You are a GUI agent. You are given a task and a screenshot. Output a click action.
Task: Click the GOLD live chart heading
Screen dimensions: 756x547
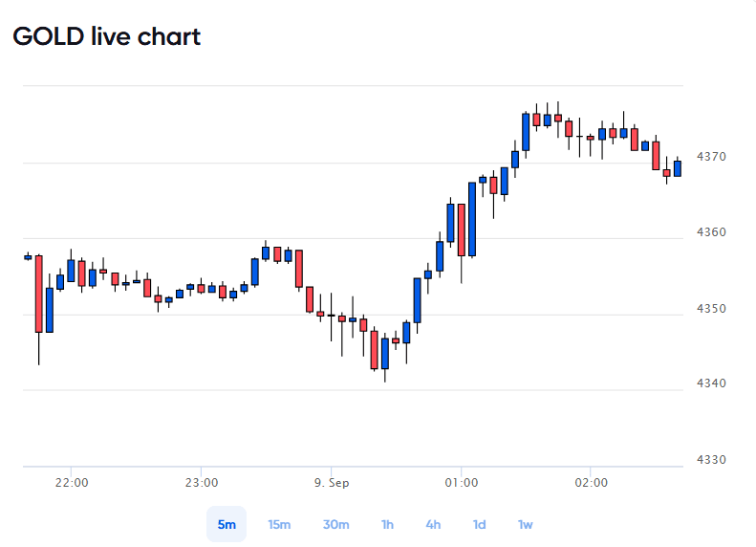click(106, 36)
